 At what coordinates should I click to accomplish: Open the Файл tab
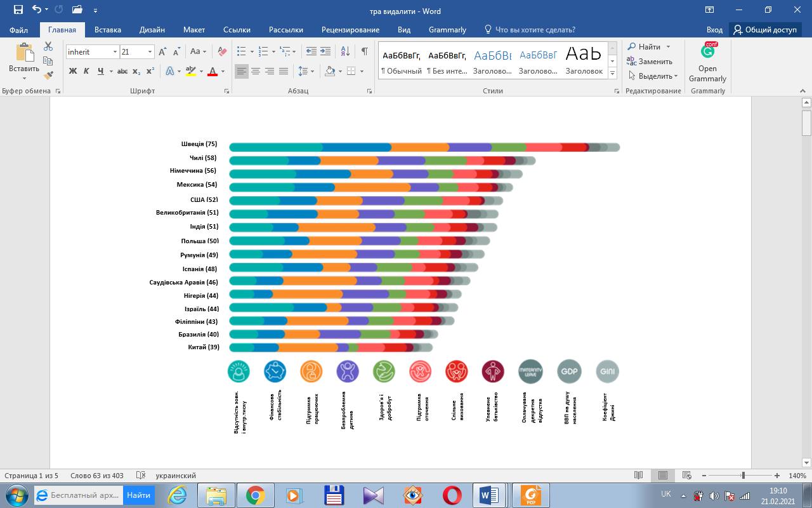19,30
